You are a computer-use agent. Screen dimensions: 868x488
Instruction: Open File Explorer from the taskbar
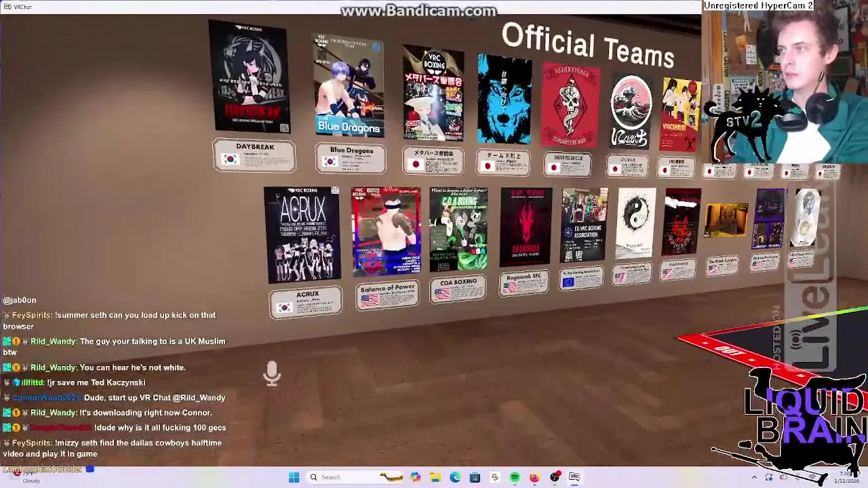pyautogui.click(x=435, y=477)
